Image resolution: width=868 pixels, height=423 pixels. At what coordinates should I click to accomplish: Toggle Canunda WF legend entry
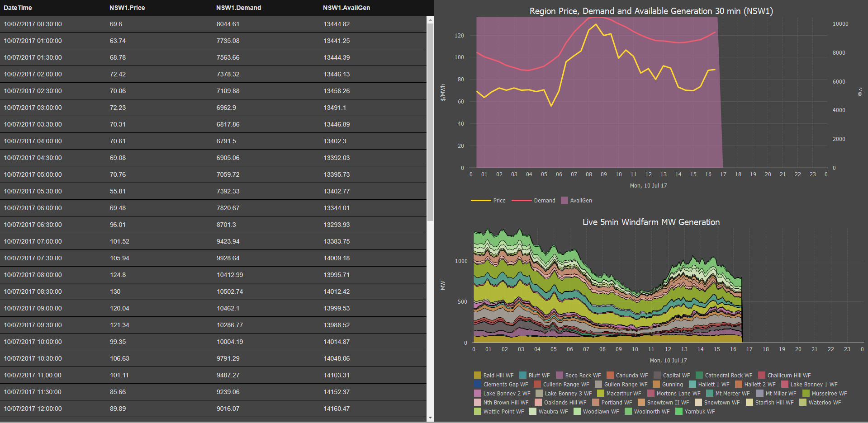pos(627,376)
